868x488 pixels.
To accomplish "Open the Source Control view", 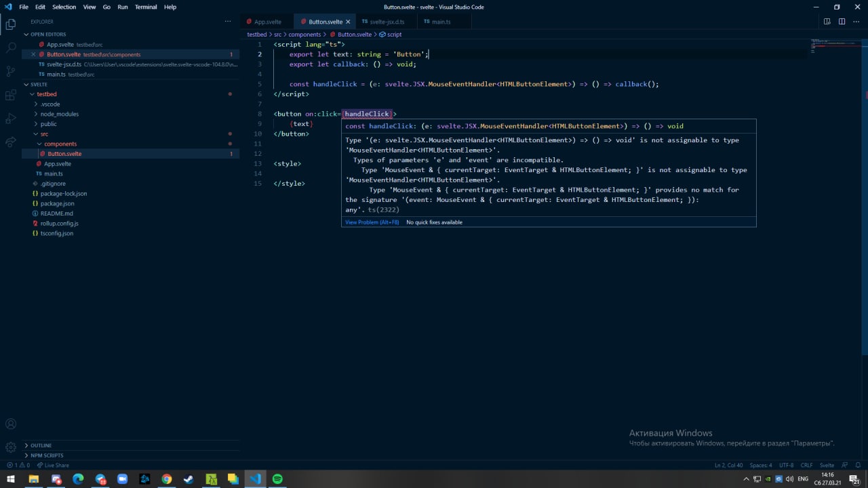I will 11,71.
